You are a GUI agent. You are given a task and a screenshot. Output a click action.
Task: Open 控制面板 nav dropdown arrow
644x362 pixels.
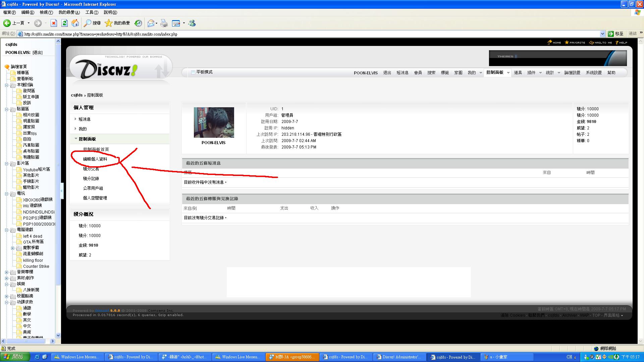click(x=508, y=73)
